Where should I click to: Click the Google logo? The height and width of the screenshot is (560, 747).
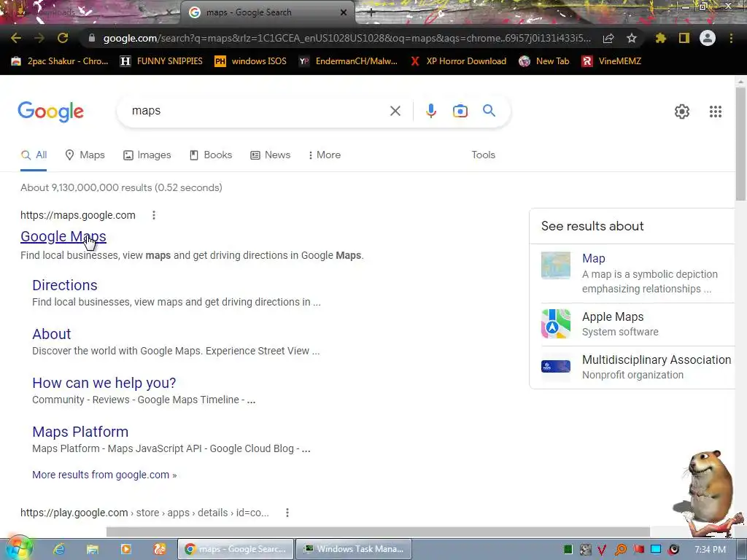click(51, 112)
